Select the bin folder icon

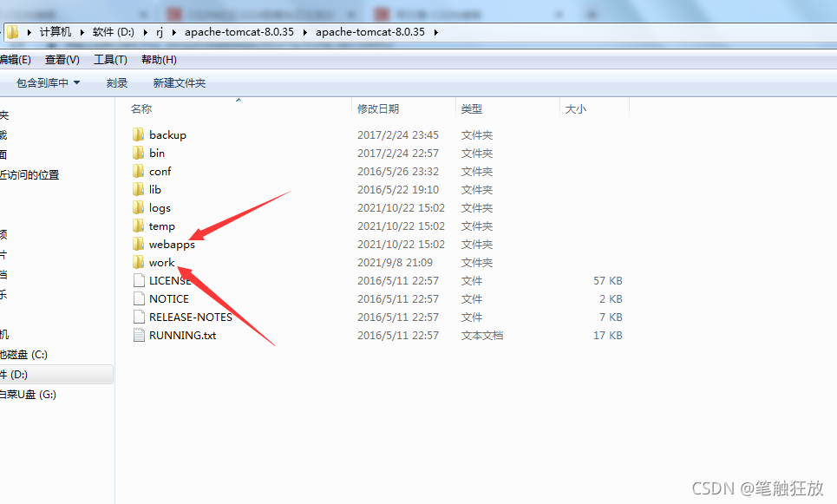click(138, 153)
